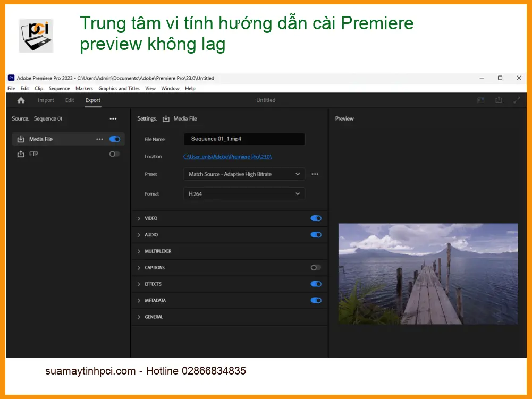Screen dimensions: 532x399
Task: Enable the FTP destination switch
Action: pyautogui.click(x=114, y=154)
